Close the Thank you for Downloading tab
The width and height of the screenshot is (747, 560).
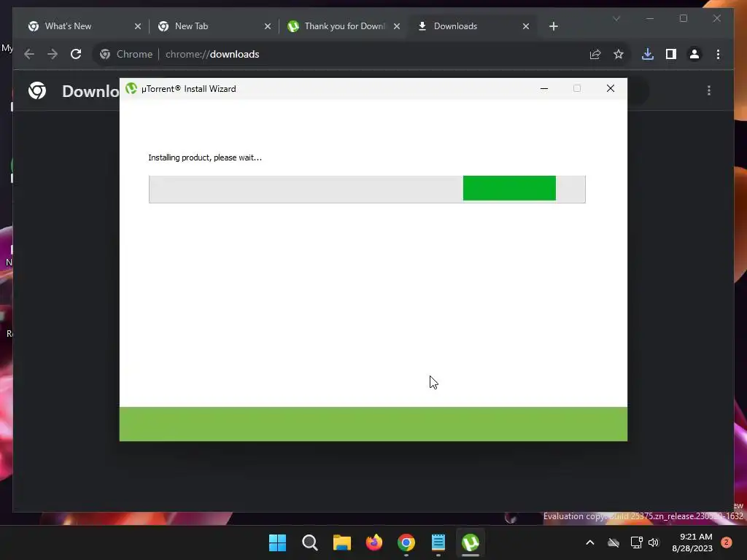coord(397,26)
